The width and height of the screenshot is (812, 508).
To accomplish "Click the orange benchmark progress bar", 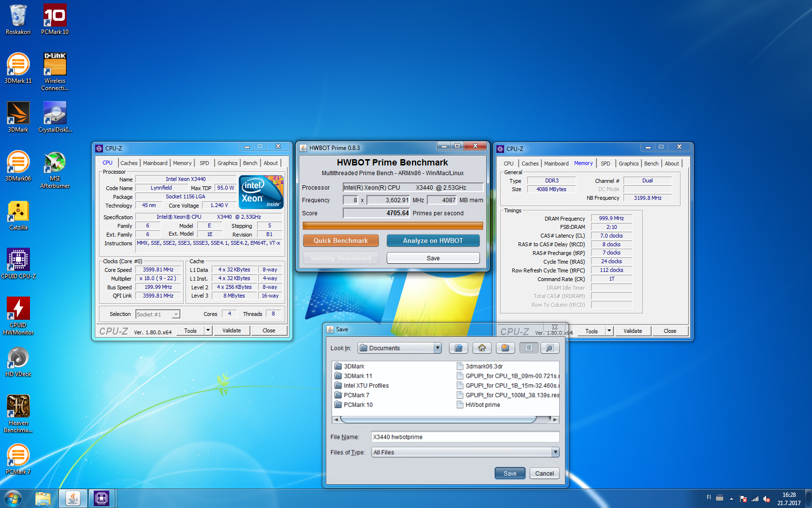I will coord(392,226).
